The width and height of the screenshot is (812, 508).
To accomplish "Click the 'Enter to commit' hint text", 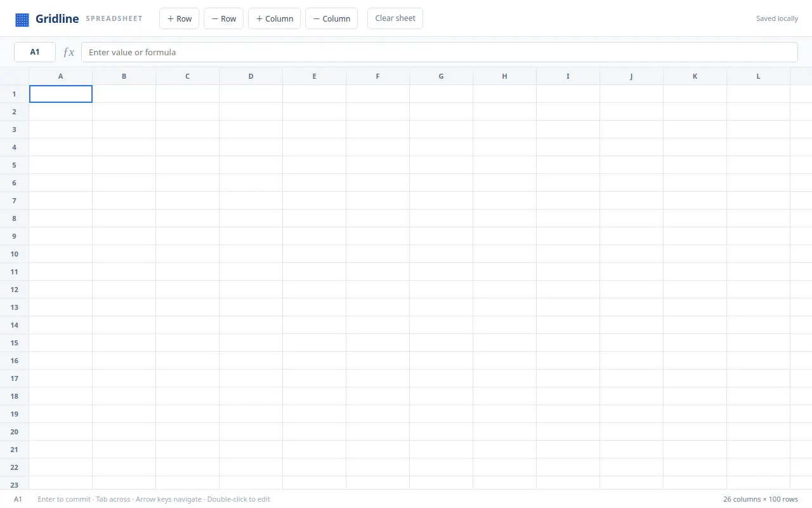I will (64, 499).
